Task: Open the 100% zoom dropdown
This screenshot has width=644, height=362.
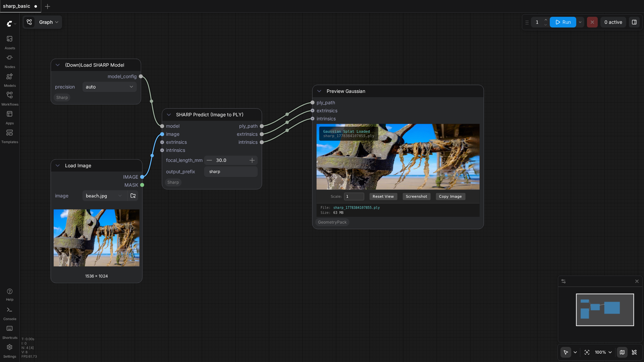Action: coord(603,352)
